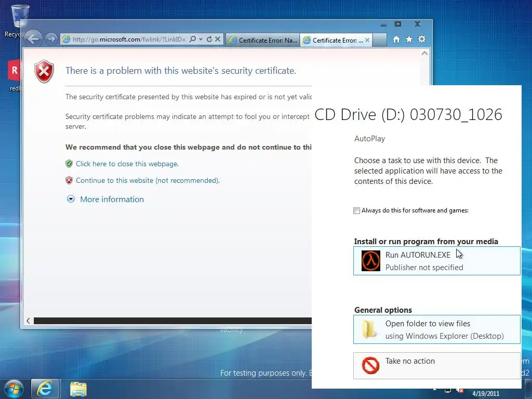Viewport: 532px width, 399px height.
Task: Close the active Certificate Error tab
Action: [367, 40]
